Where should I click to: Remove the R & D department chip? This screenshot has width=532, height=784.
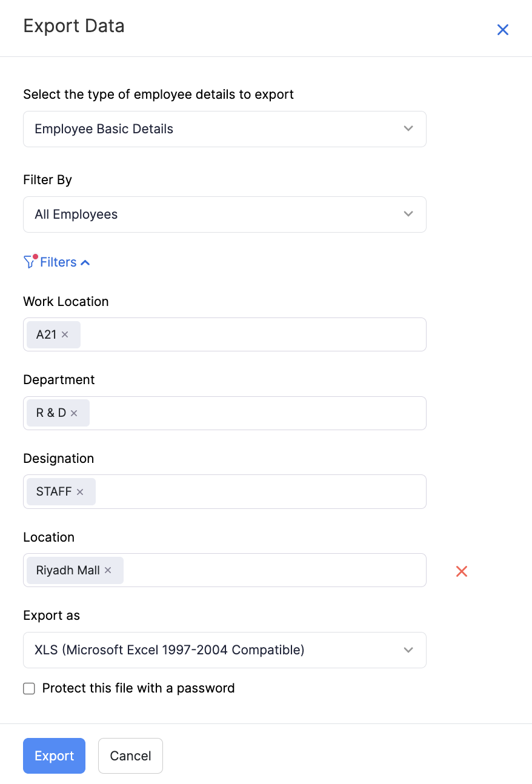74,413
